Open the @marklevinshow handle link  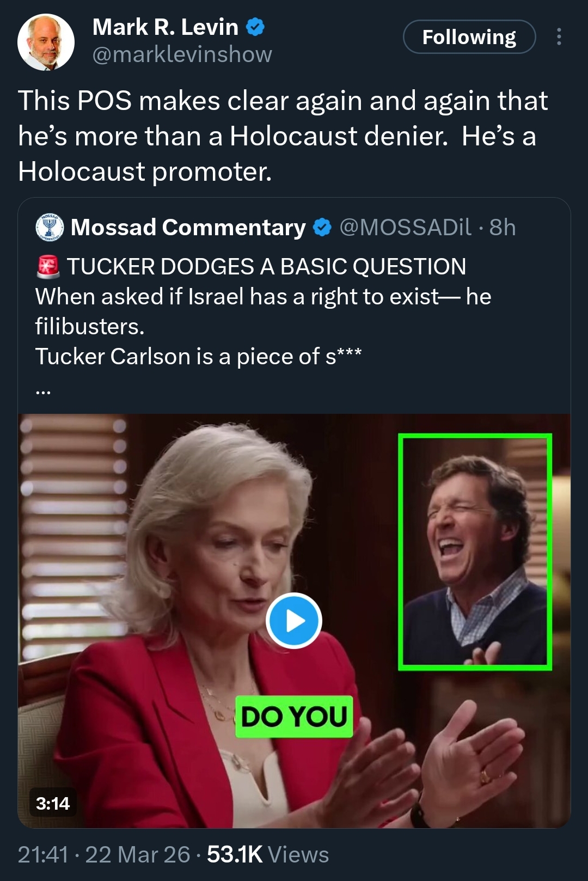(182, 54)
